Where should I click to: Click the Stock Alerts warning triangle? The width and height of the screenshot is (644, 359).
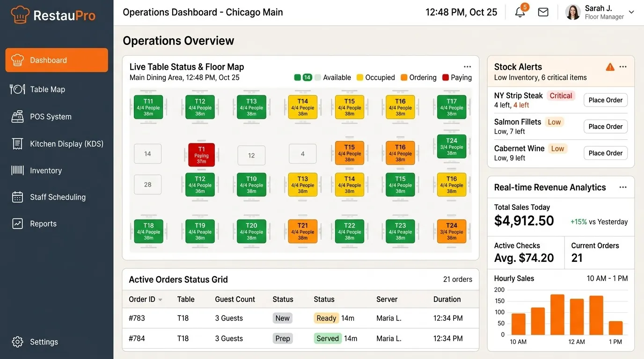click(610, 67)
